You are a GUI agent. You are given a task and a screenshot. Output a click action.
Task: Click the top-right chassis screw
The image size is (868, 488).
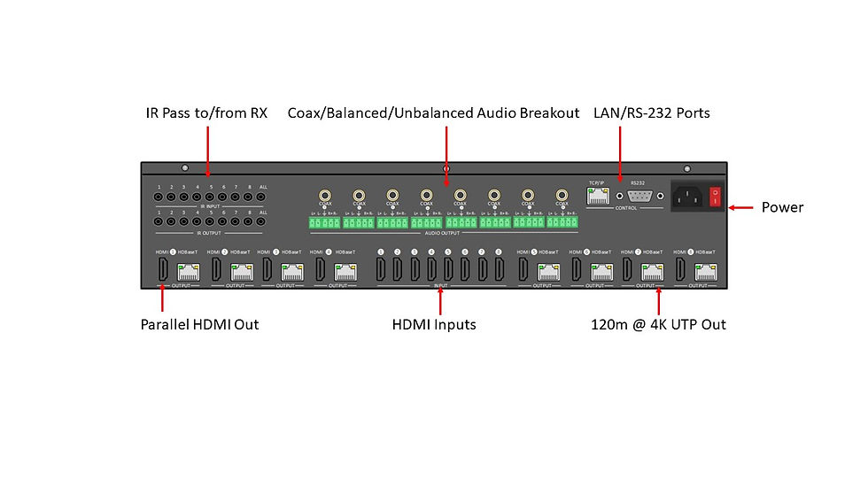tap(687, 169)
